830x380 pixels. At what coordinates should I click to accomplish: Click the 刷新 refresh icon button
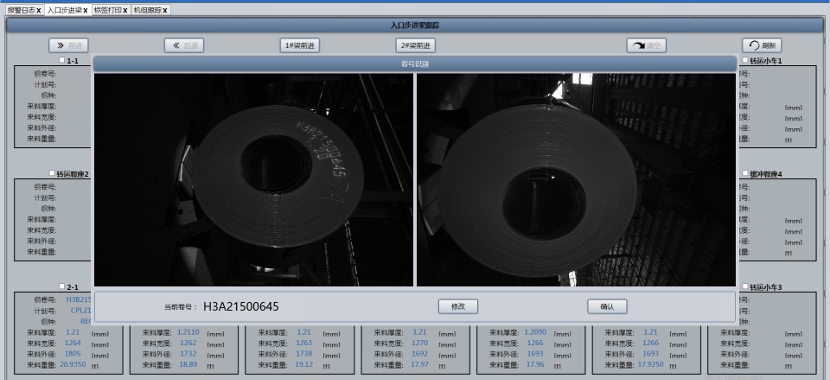click(762, 46)
